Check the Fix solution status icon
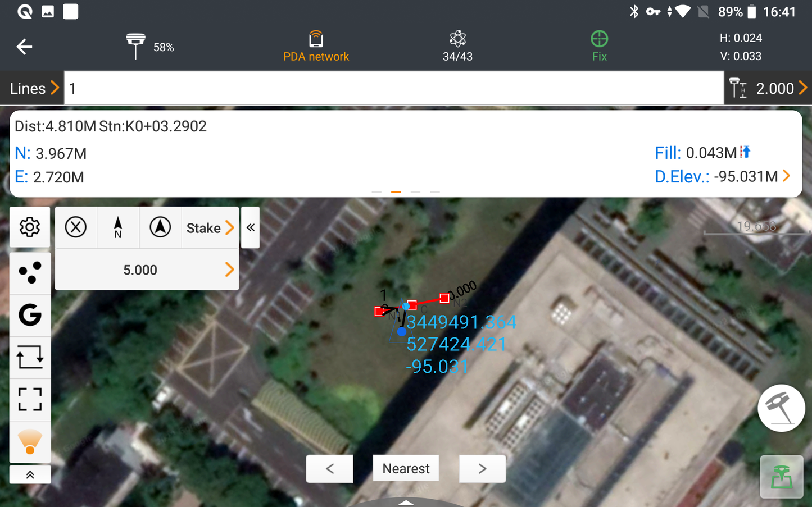The image size is (812, 507). [599, 47]
